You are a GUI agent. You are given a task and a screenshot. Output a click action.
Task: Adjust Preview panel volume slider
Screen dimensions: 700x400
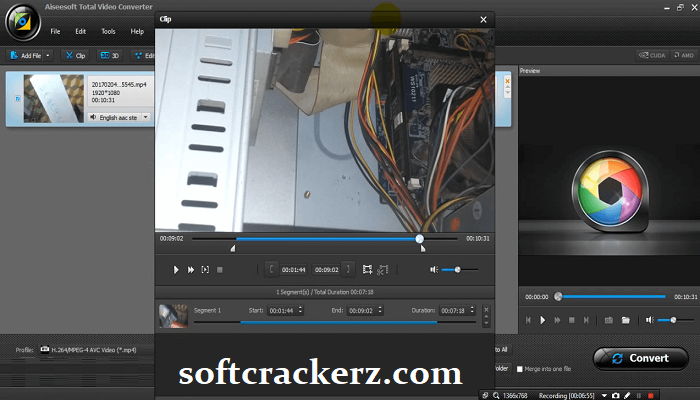(x=675, y=320)
